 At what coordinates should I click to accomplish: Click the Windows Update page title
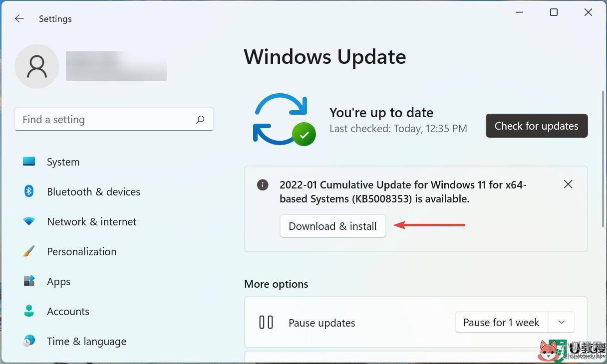325,57
